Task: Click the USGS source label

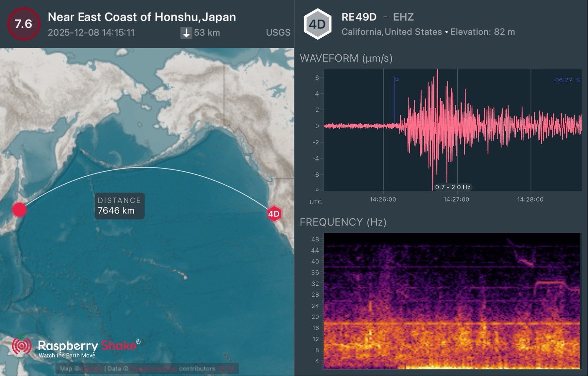Action: [x=278, y=33]
